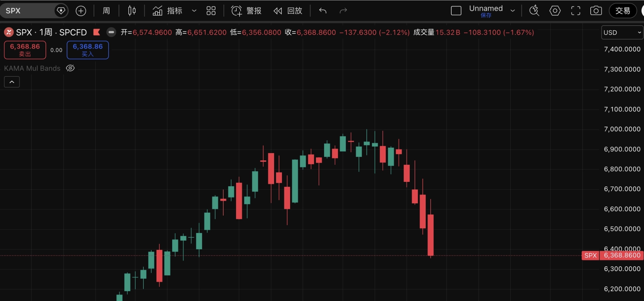The height and width of the screenshot is (301, 644).
Task: Expand the USD currency dropdown
Action: coord(622,32)
